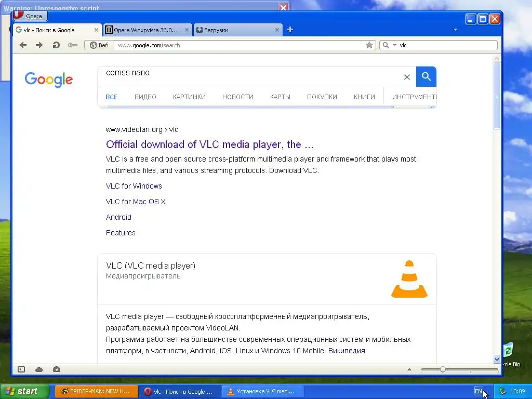Click the Google logo
The height and width of the screenshot is (399, 532).
[48, 79]
